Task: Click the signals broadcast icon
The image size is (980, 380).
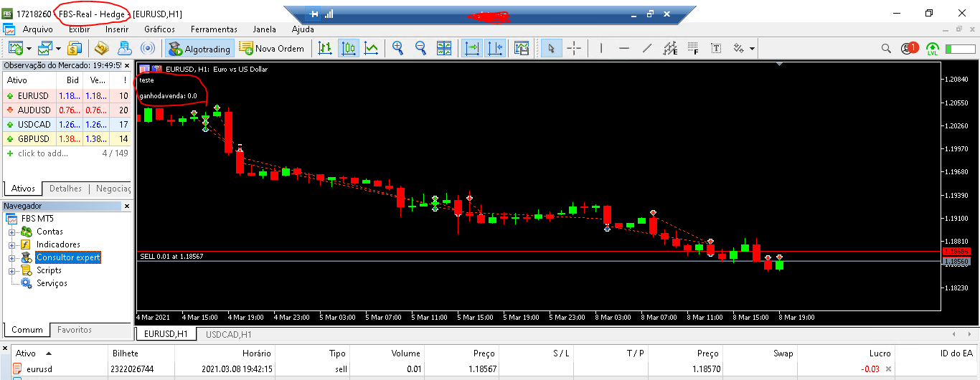Action: point(148,48)
